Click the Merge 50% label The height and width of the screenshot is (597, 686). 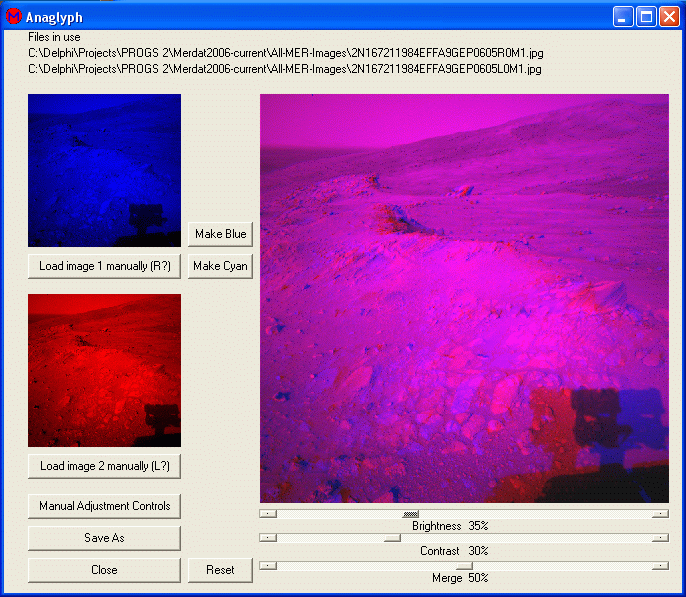(460, 578)
